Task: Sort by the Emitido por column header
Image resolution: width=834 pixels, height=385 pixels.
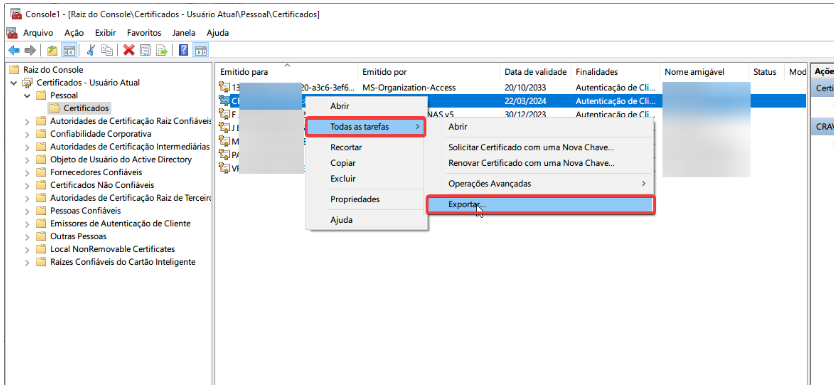Action: (429, 72)
